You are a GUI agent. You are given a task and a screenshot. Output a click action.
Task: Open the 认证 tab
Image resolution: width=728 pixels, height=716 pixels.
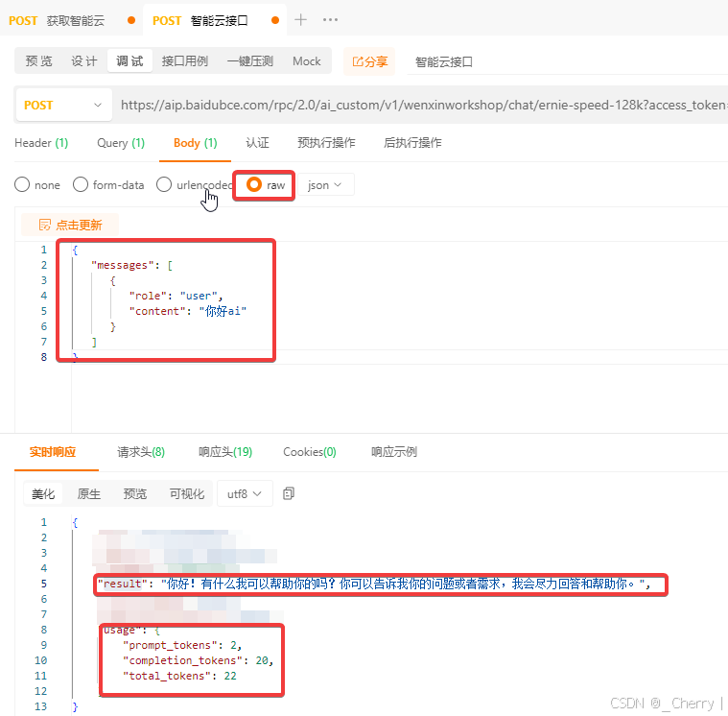[x=257, y=143]
